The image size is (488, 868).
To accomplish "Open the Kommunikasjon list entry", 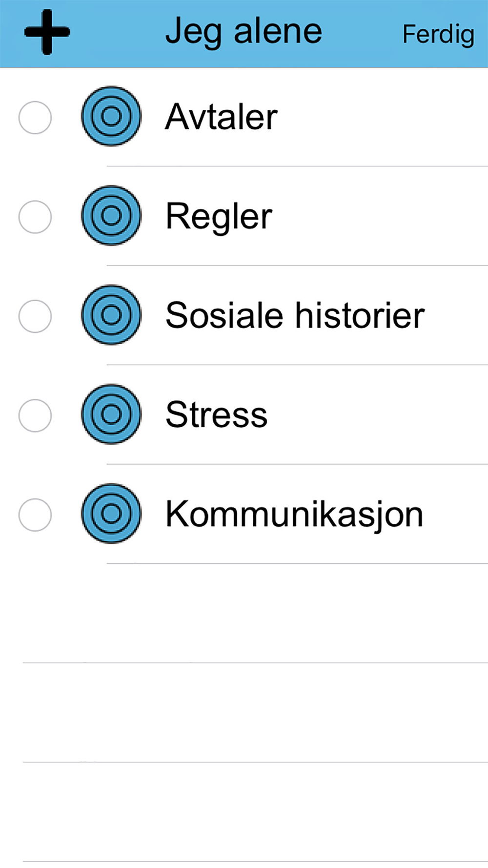I will point(244,514).
